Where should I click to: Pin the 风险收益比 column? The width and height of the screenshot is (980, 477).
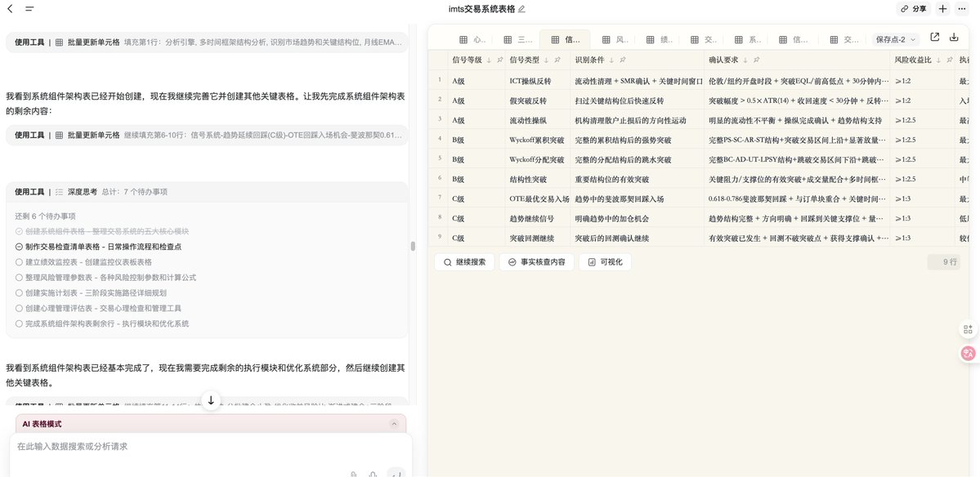pyautogui.click(x=949, y=60)
